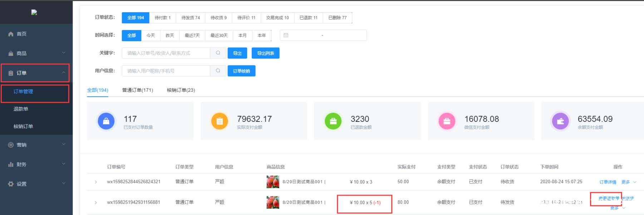Click the search icon in the 用户信息 field

click(x=218, y=71)
